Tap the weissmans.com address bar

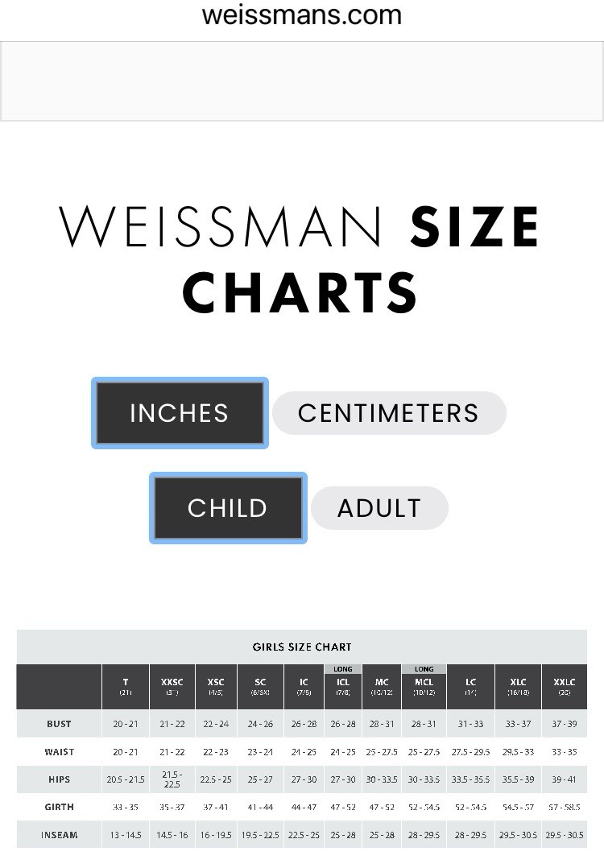(x=301, y=15)
